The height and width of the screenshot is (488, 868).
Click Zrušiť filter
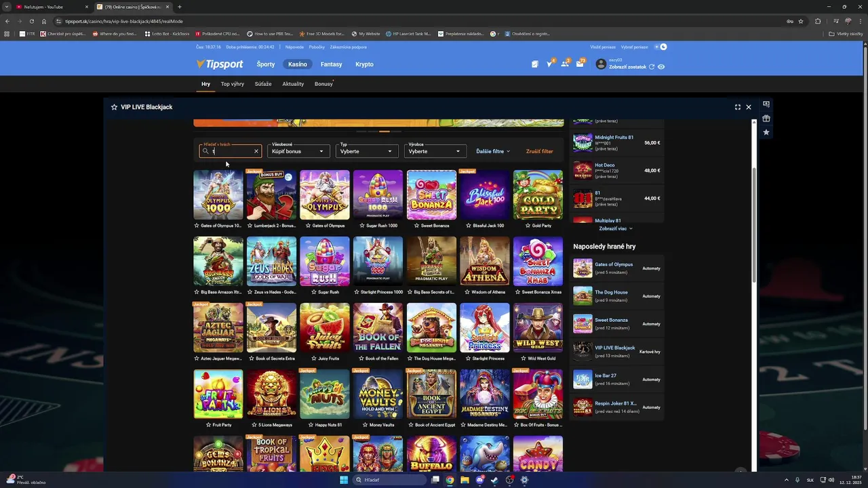(539, 151)
